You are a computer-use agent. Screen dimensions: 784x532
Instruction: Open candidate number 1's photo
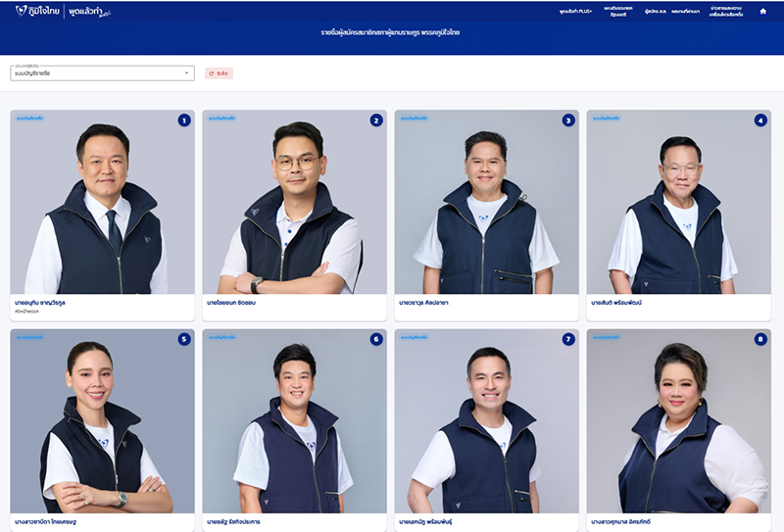102,206
